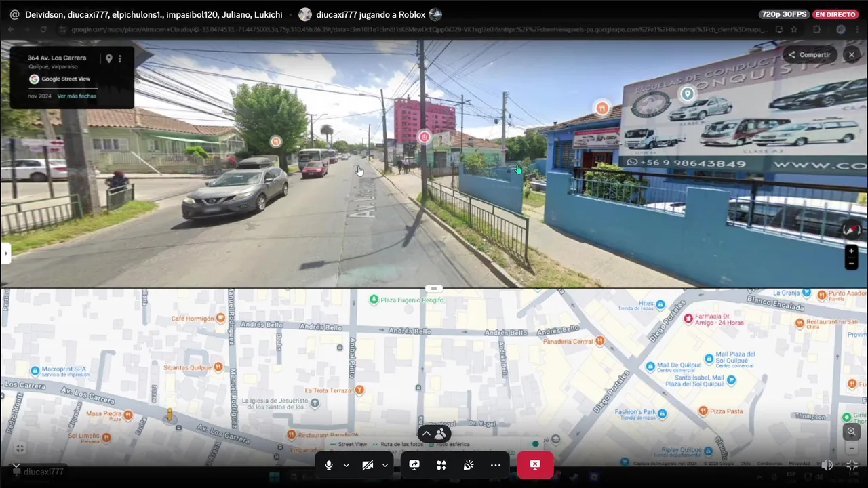The height and width of the screenshot is (488, 868).
Task: Click diucaxi777 streamer avatar in header
Action: click(305, 14)
